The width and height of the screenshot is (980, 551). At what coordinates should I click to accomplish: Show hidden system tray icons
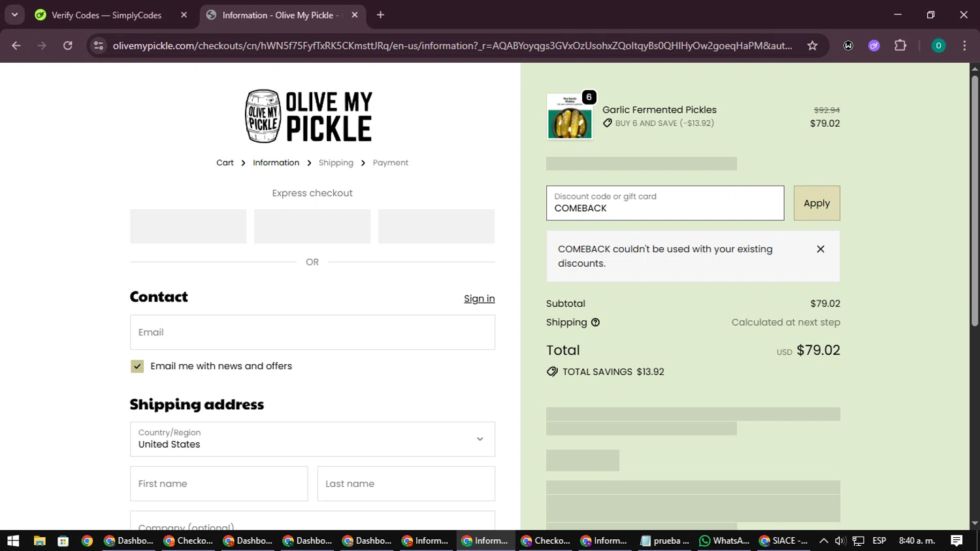point(824,541)
